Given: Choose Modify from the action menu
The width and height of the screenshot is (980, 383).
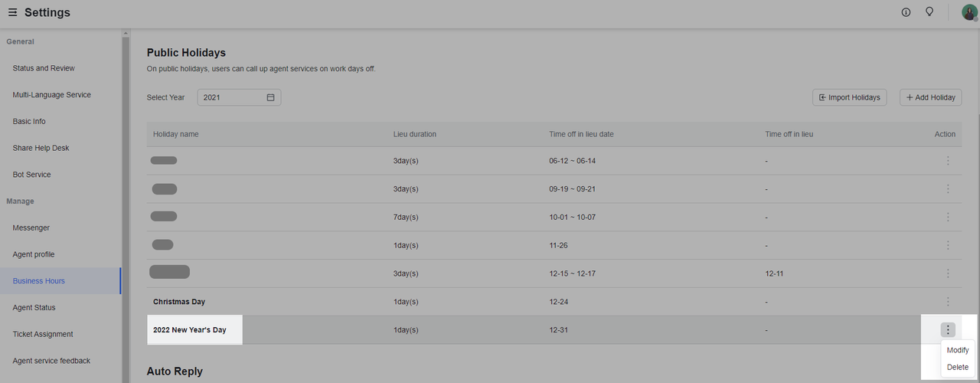Looking at the screenshot, I should pos(958,350).
